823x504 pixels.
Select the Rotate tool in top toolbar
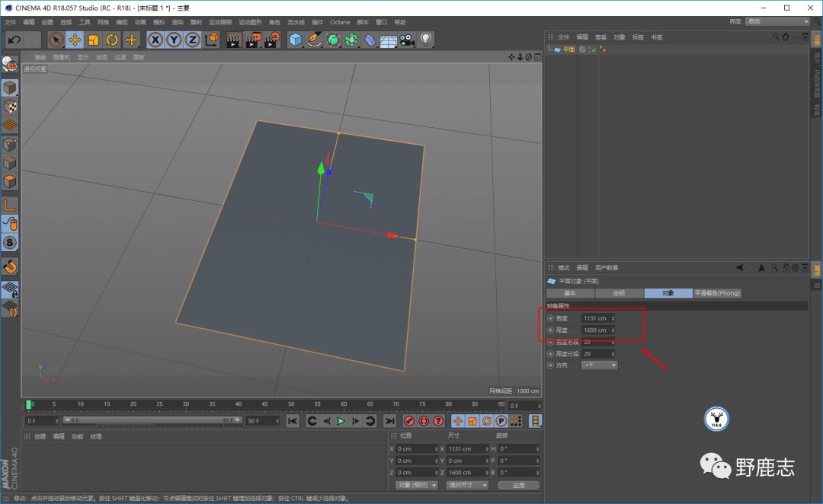coord(112,40)
